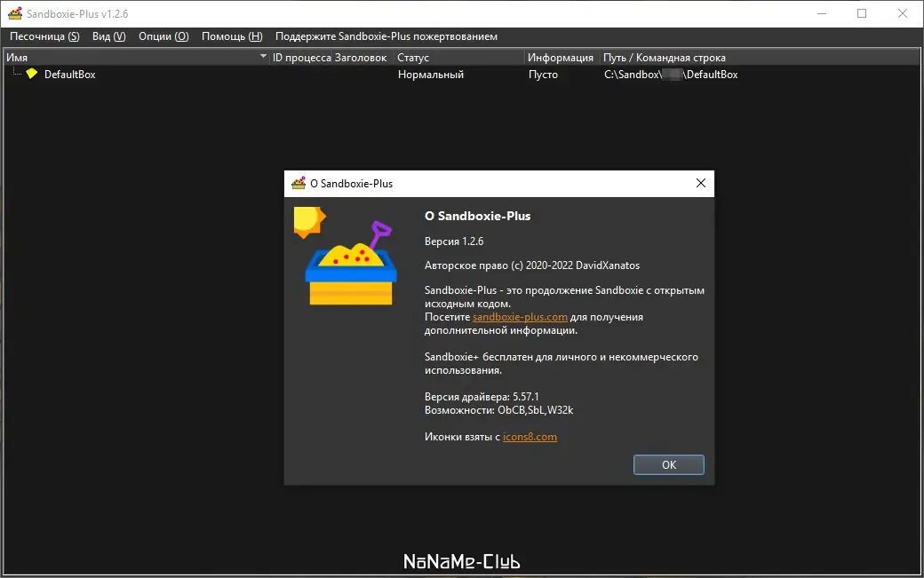Screen dimensions: 924x578
Task: Sort by Информация column header
Action: 561,58
